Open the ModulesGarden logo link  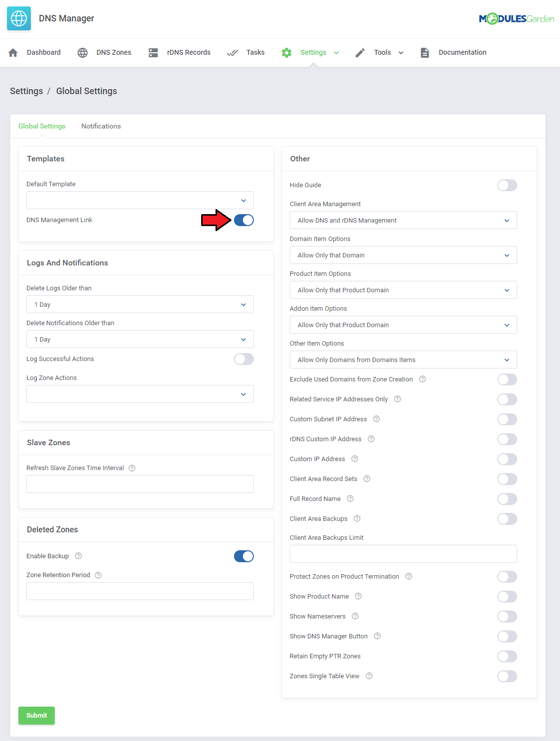coord(517,19)
